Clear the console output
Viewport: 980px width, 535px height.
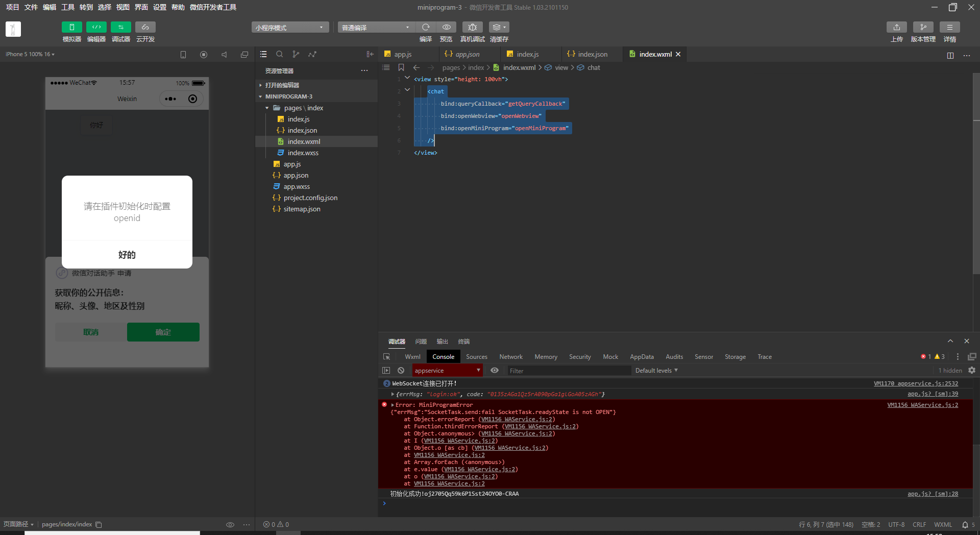(x=401, y=371)
